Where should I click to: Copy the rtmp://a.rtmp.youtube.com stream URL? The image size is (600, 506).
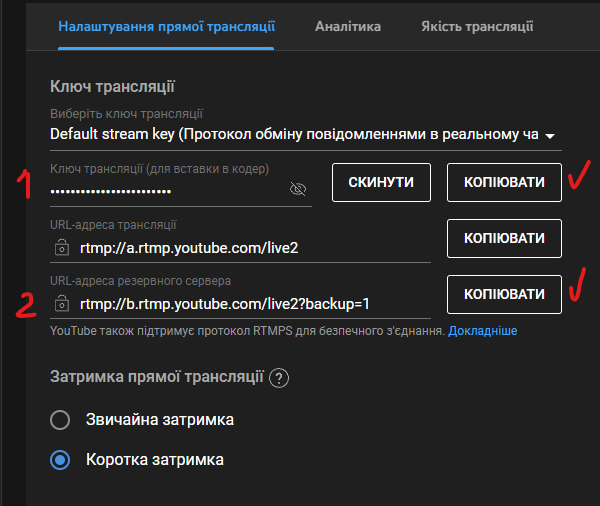point(504,239)
